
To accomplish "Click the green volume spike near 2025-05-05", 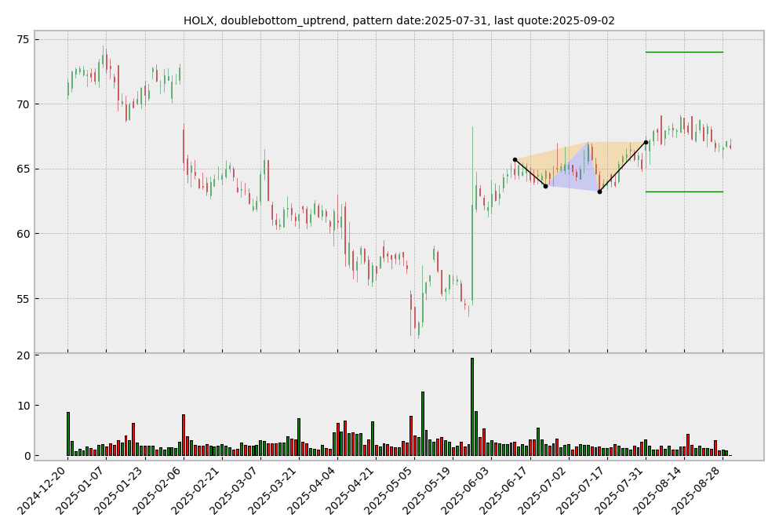I will coord(423,424).
